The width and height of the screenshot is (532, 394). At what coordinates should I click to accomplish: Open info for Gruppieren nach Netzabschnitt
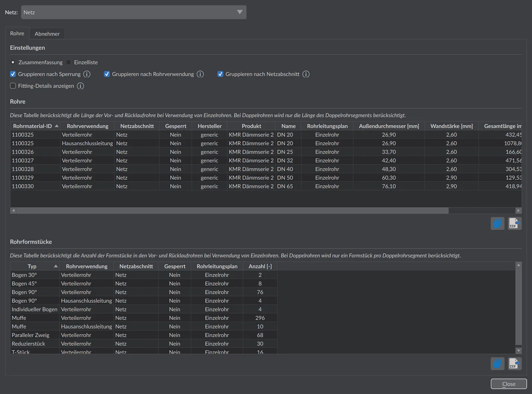click(306, 74)
